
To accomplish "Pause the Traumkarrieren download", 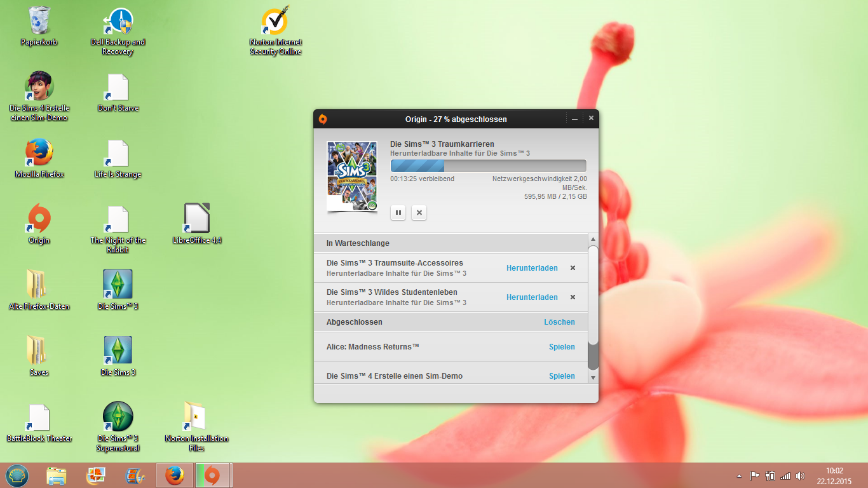I will [398, 212].
